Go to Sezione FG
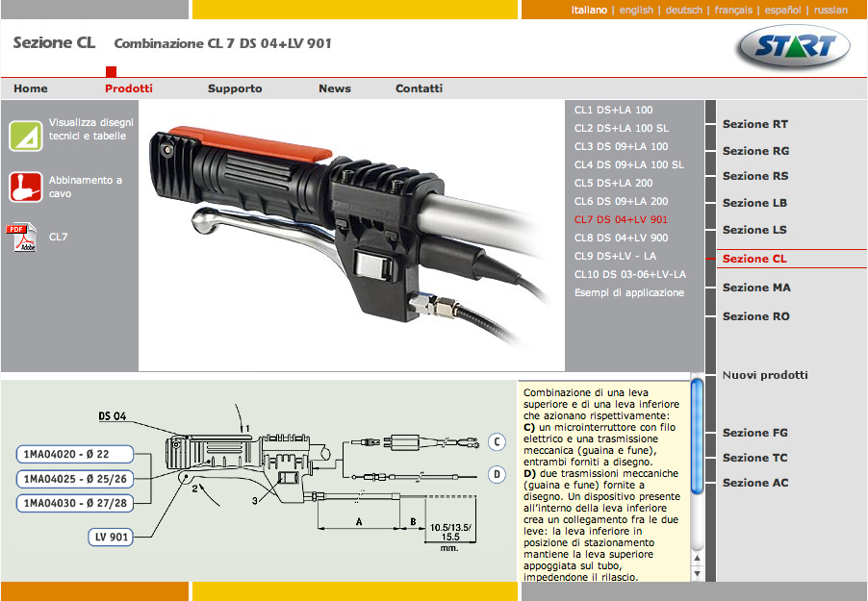 (x=755, y=433)
